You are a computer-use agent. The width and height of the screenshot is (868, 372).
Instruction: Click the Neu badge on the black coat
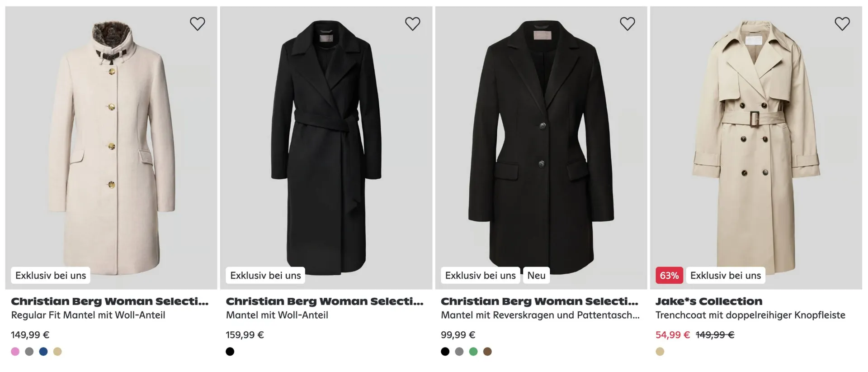(x=536, y=276)
